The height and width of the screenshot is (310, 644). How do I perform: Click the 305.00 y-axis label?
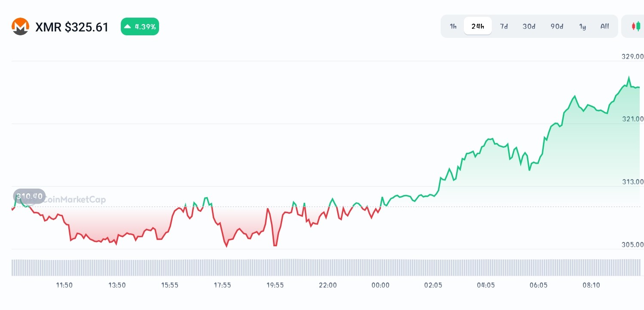632,245
